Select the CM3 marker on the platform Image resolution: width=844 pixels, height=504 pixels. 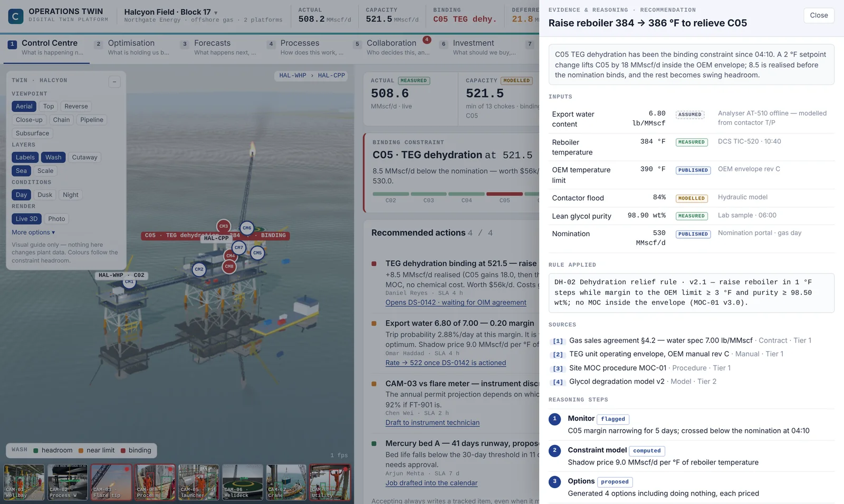(x=224, y=226)
